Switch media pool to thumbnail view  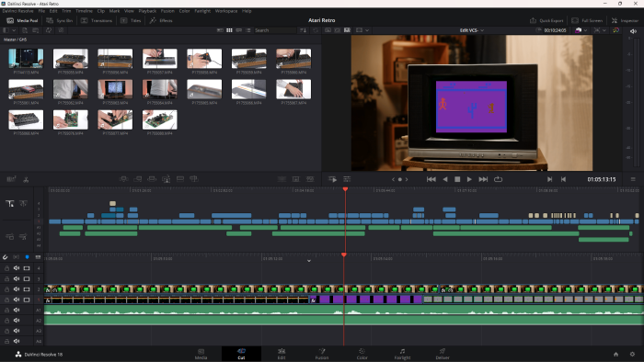coord(229,30)
